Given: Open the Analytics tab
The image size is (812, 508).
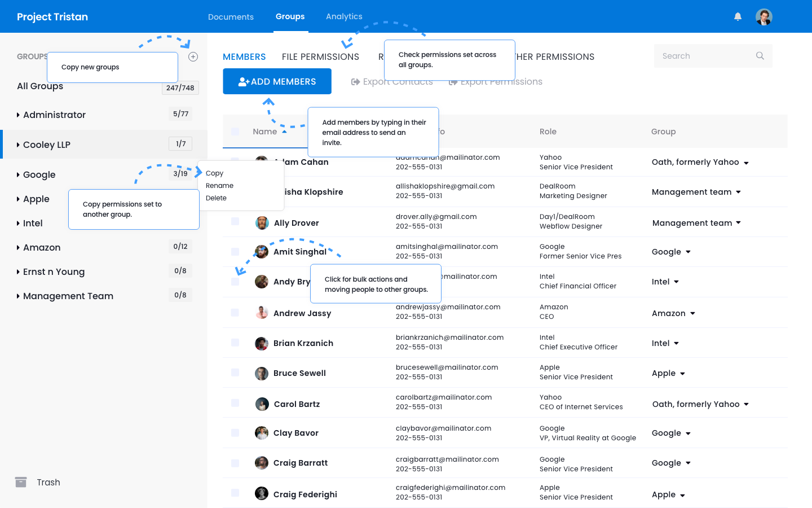Looking at the screenshot, I should [344, 16].
